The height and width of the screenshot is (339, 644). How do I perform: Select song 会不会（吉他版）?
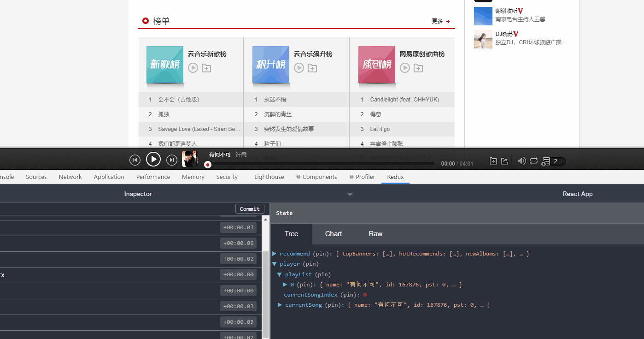click(179, 100)
